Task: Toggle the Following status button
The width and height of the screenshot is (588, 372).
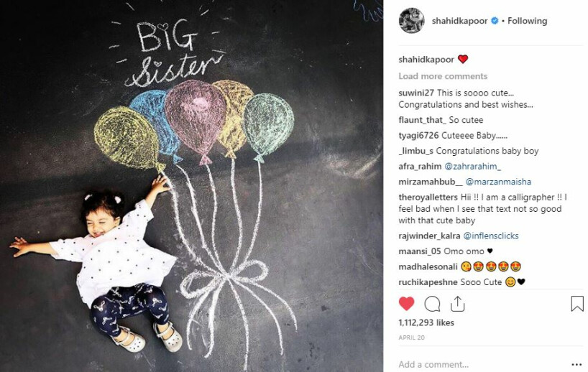Action: coord(527,21)
